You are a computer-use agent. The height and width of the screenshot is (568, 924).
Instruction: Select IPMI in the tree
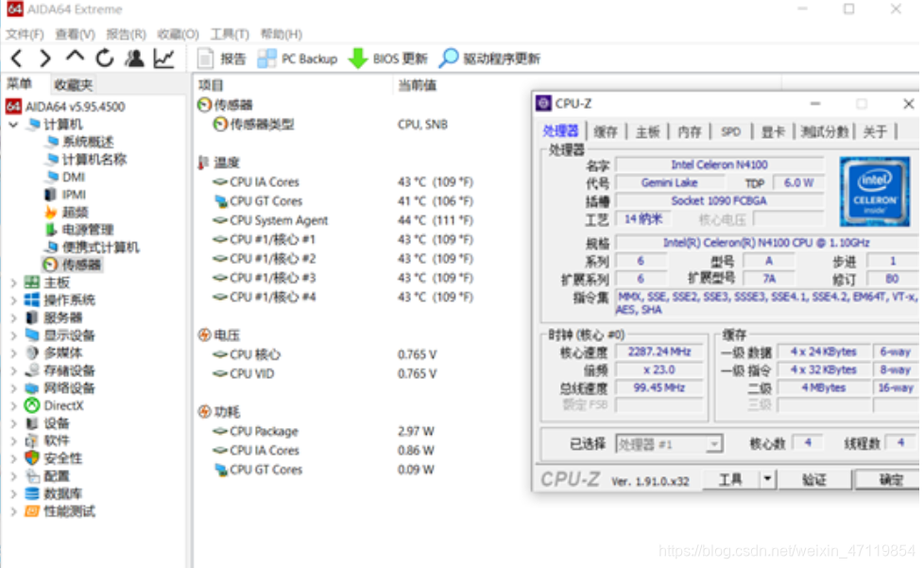tap(65, 195)
